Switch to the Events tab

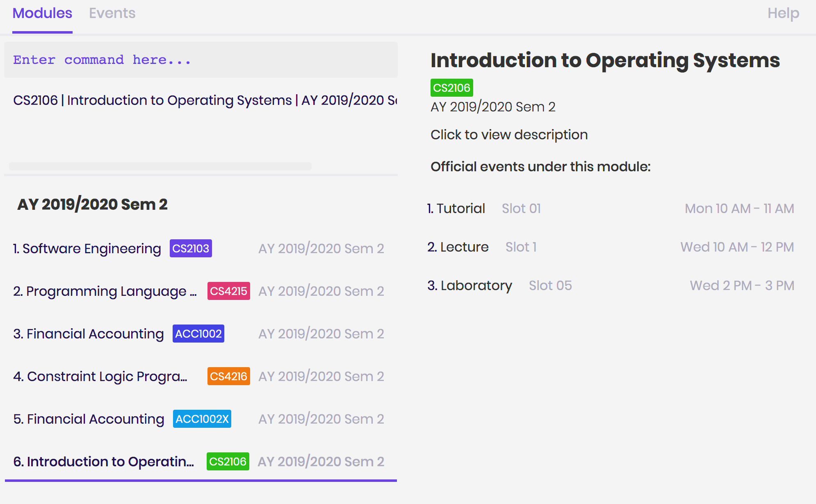click(x=112, y=14)
